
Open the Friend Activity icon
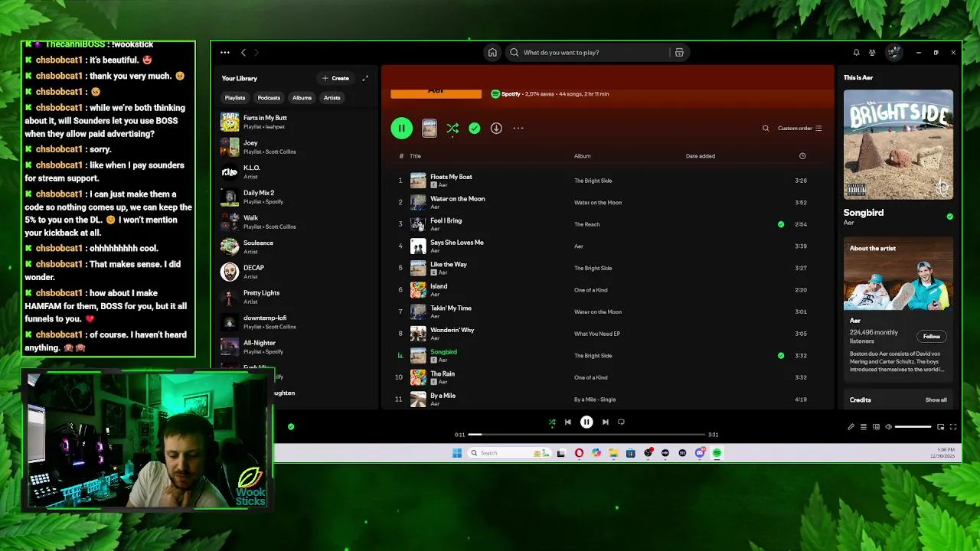(x=872, y=53)
